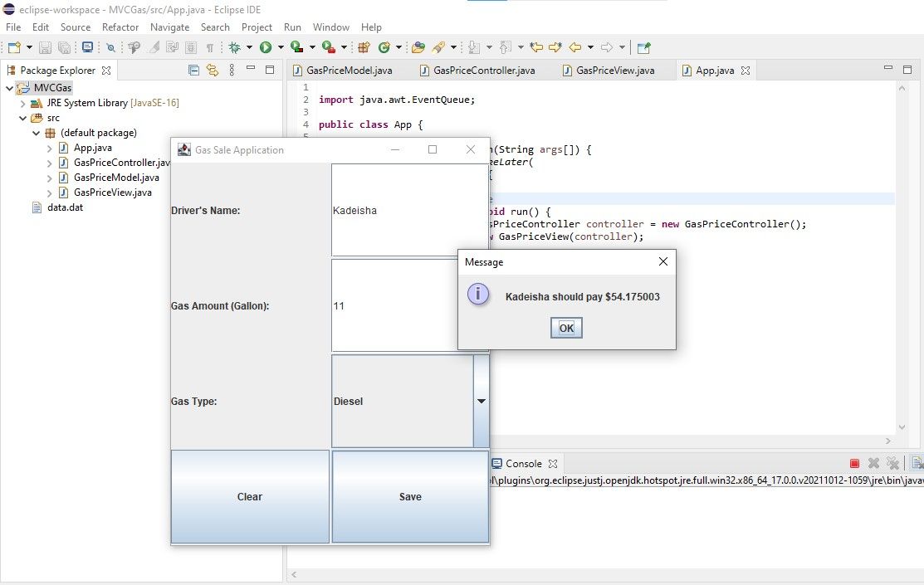Open the Run configurations dropdown arrow
Image resolution: width=924 pixels, height=585 pixels.
[x=280, y=47]
